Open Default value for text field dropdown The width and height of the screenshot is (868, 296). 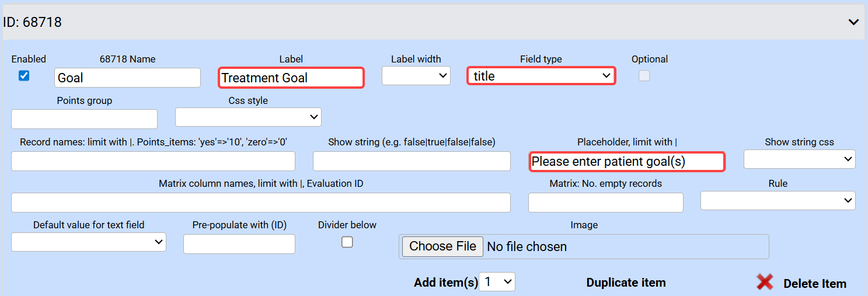(x=89, y=242)
